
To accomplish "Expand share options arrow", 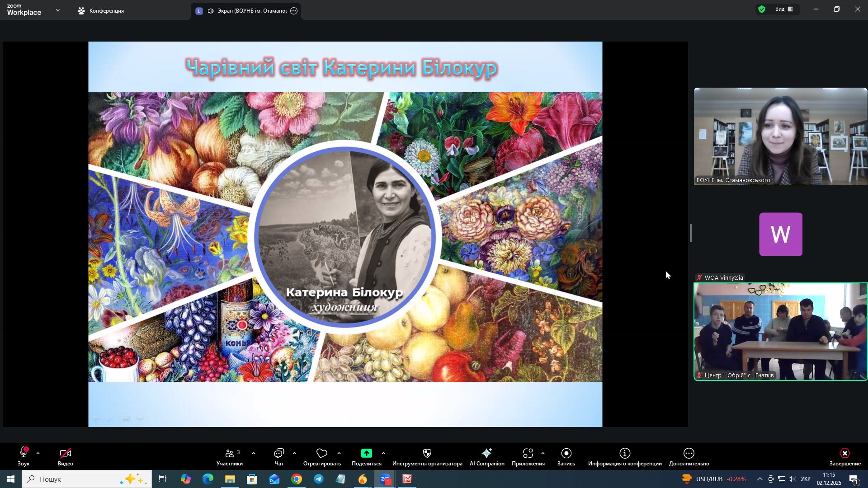I will pos(383,453).
